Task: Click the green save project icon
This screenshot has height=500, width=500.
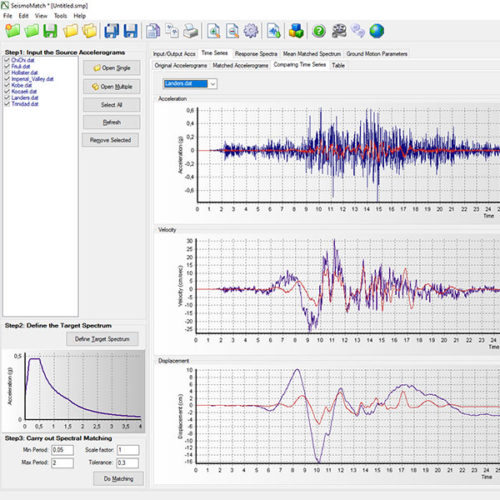Action: [50, 31]
